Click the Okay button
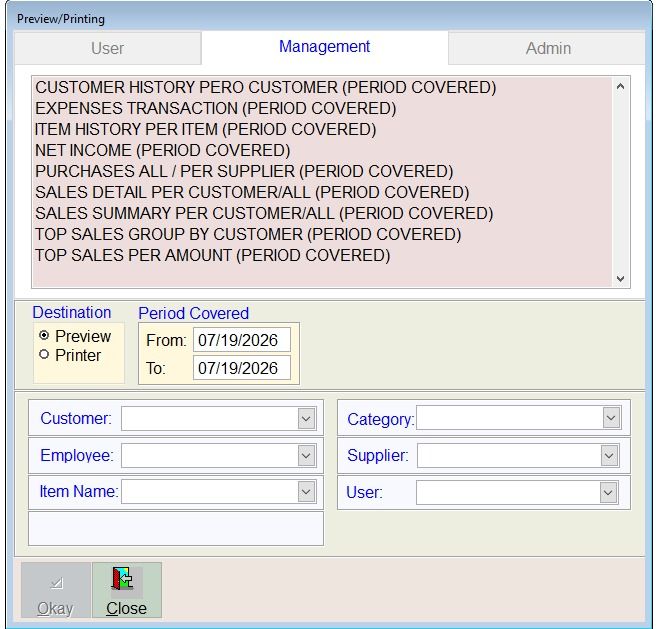 [56, 590]
